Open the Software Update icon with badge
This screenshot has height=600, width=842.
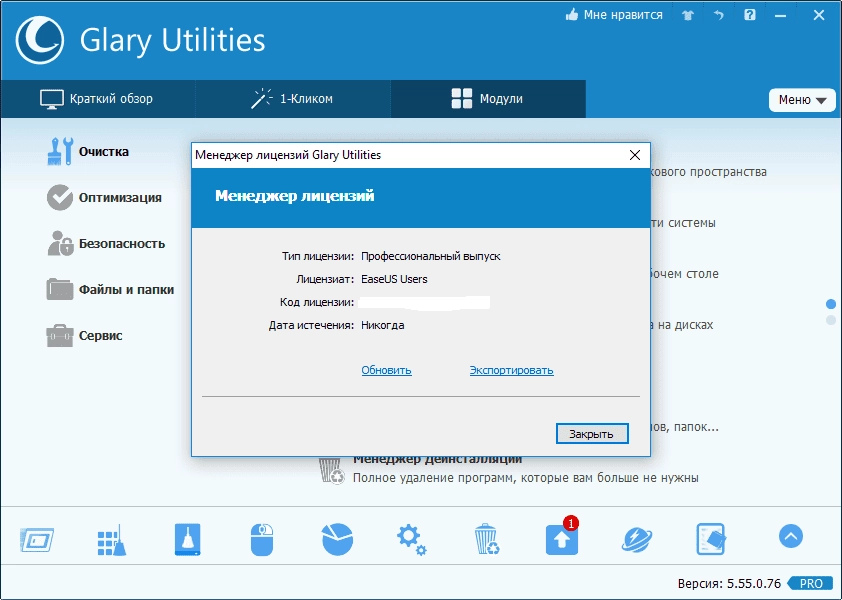[562, 537]
